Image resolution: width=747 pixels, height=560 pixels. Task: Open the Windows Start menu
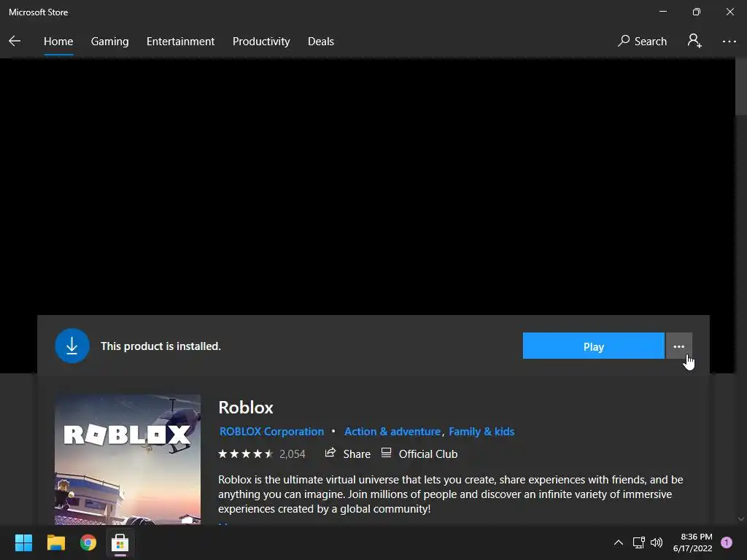[x=23, y=542]
